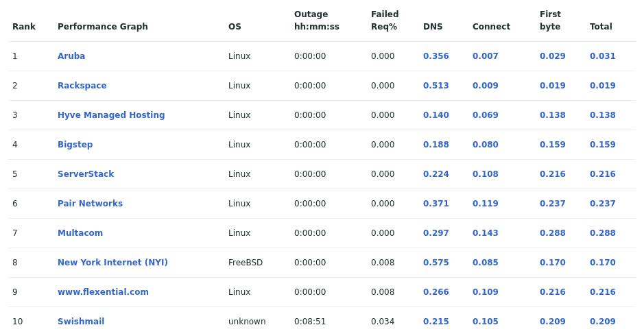Open the Rackspace performance graph link

pyautogui.click(x=82, y=86)
